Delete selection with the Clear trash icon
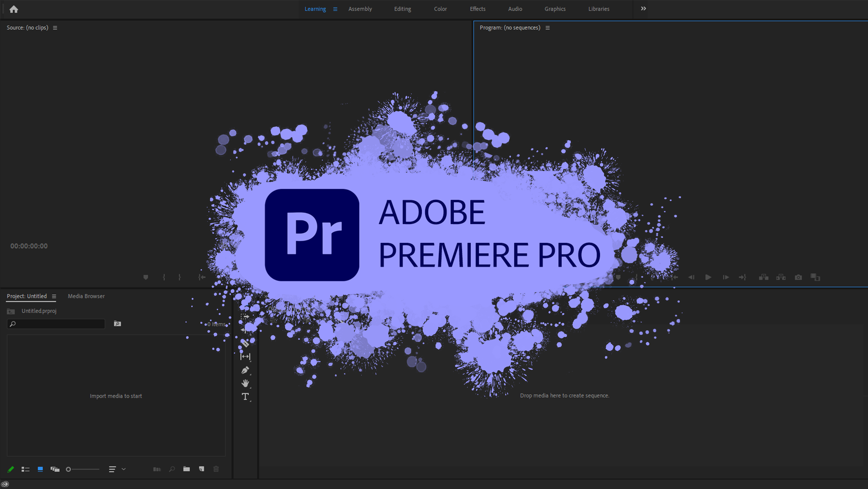The height and width of the screenshot is (489, 868). pyautogui.click(x=216, y=469)
